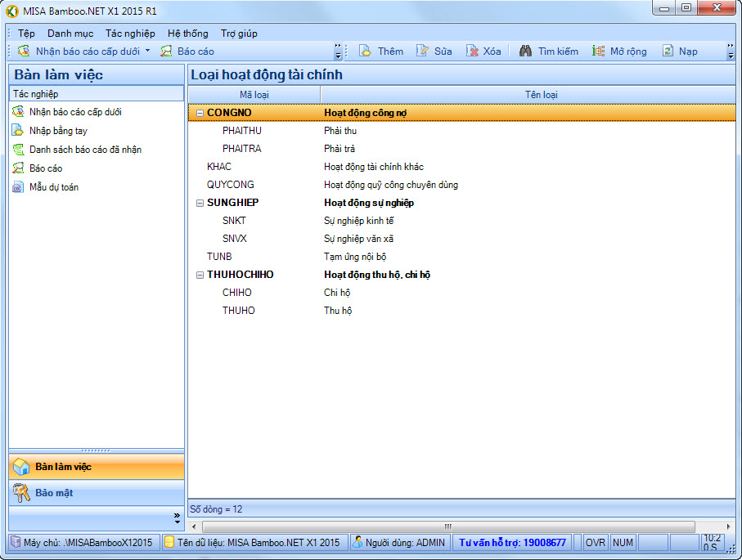Screen dimensions: 742x560
Task: Click the Số dòng = 12 status text
Action: [x=216, y=509]
